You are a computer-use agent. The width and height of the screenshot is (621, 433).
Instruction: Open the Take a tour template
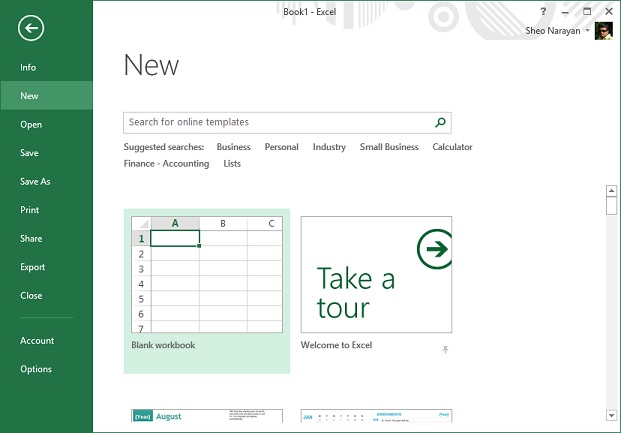pyautogui.click(x=376, y=275)
